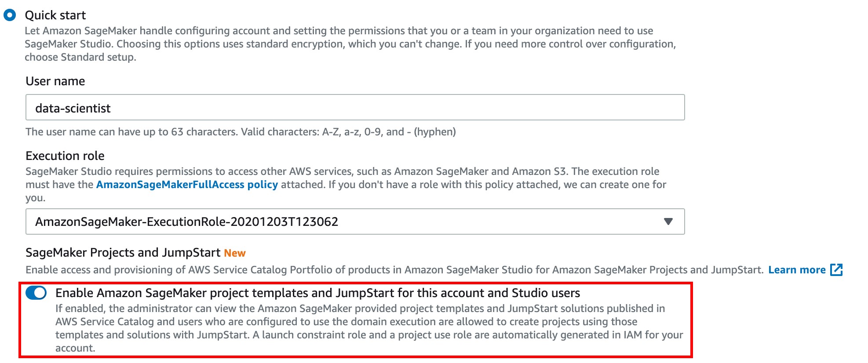Click the user name character limit hint
This screenshot has width=868, height=363.
click(x=241, y=132)
